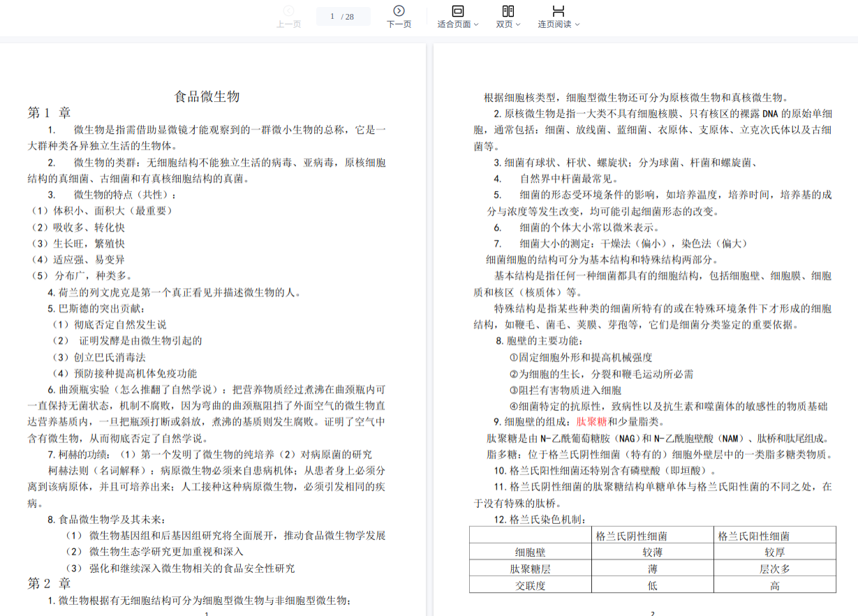Open the 双页 dropdown arrow
The image size is (858, 616).
click(x=519, y=24)
